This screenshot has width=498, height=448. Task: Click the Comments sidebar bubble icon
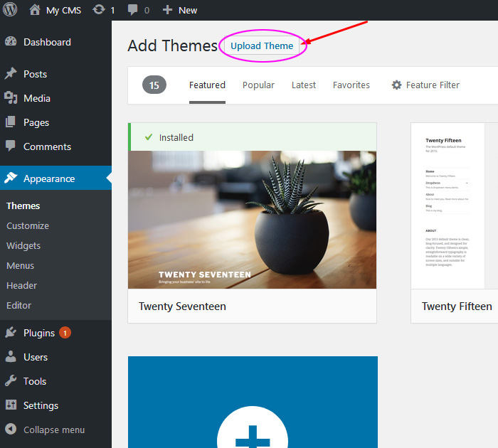[11, 146]
